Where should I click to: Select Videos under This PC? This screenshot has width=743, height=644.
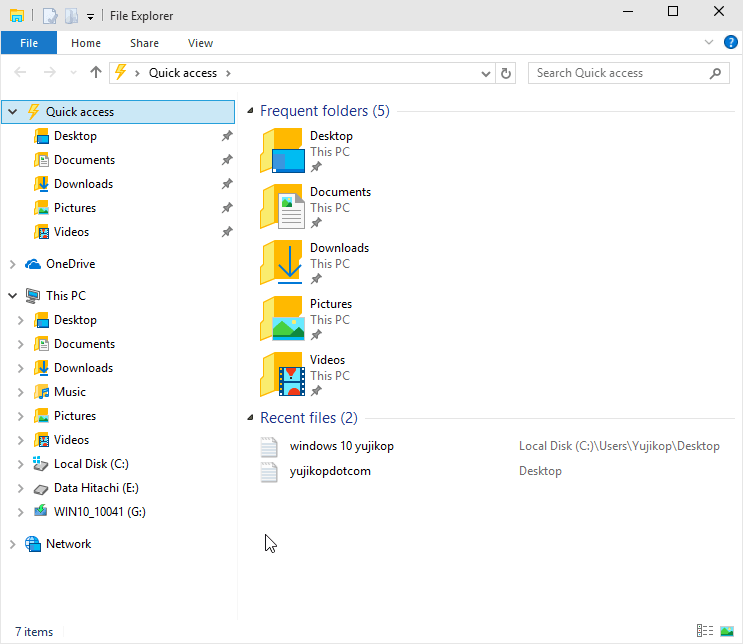(72, 440)
